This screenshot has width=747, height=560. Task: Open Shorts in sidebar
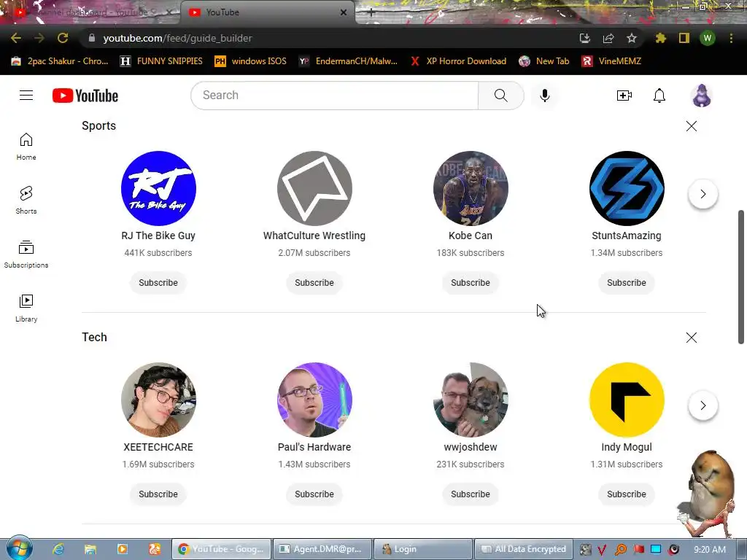[x=26, y=201]
